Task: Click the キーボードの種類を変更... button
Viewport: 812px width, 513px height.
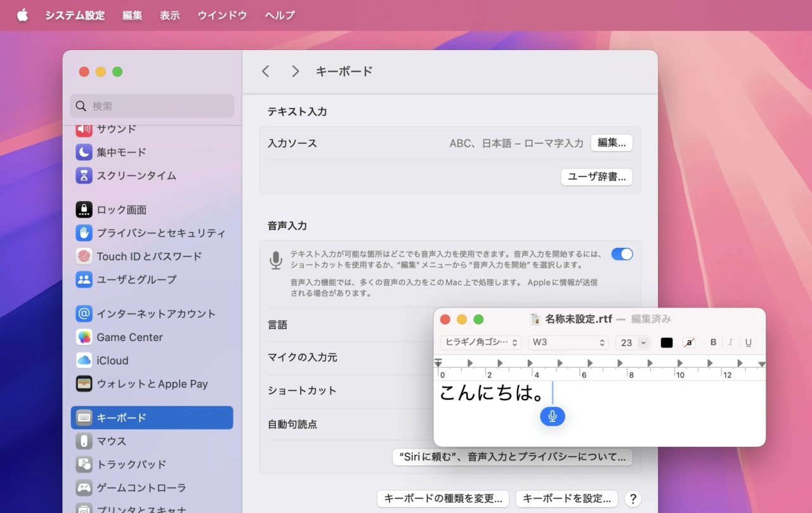Action: click(x=443, y=498)
